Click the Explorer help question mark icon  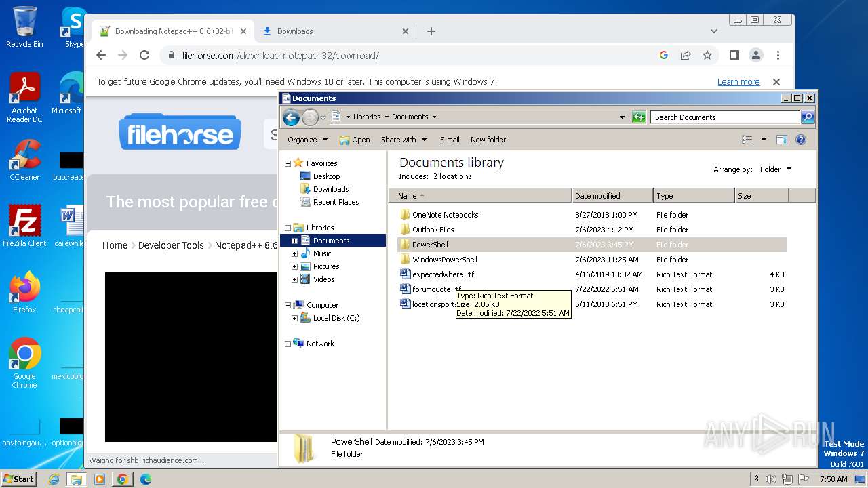tap(801, 140)
